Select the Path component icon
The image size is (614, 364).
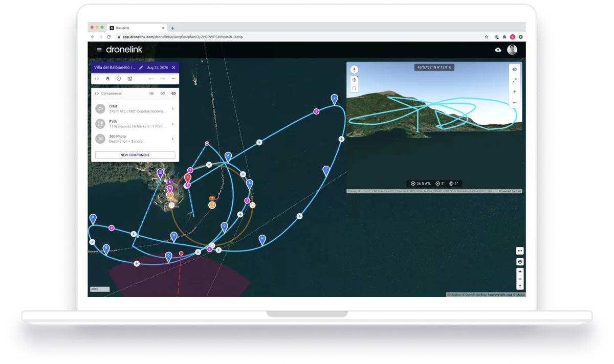pos(100,124)
